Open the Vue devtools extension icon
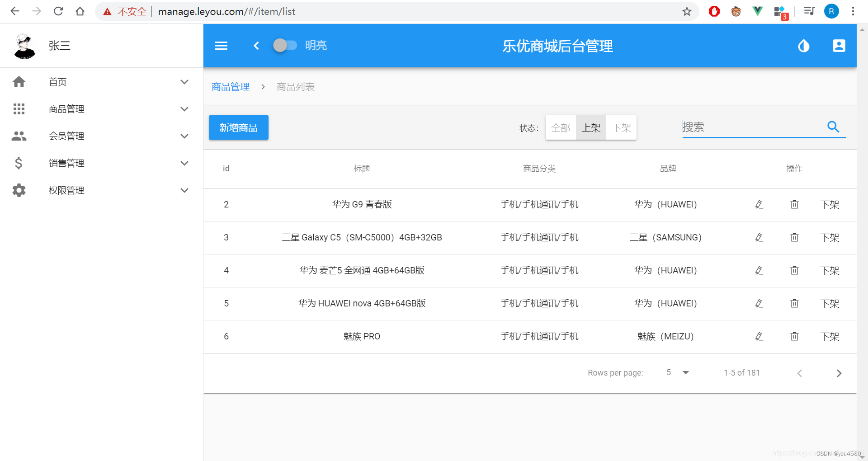This screenshot has height=461, width=868. coord(757,11)
